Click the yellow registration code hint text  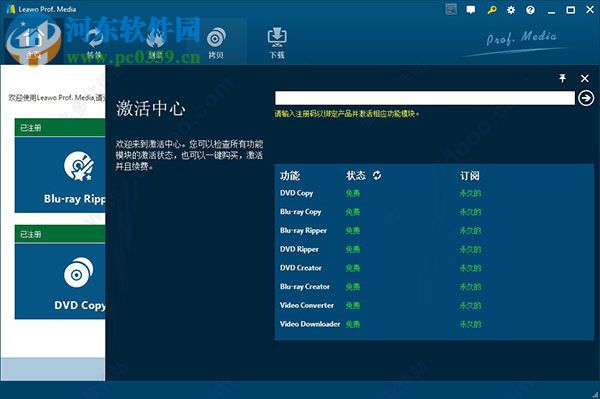[x=347, y=114]
